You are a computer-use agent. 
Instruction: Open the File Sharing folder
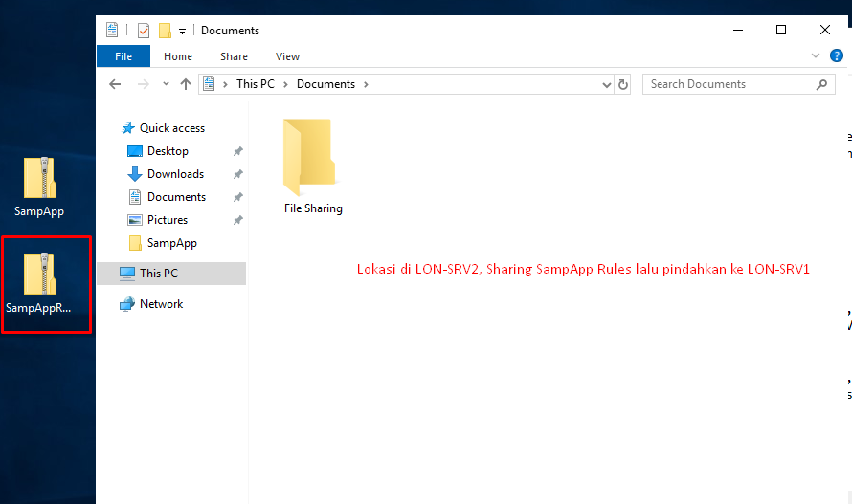(313, 166)
